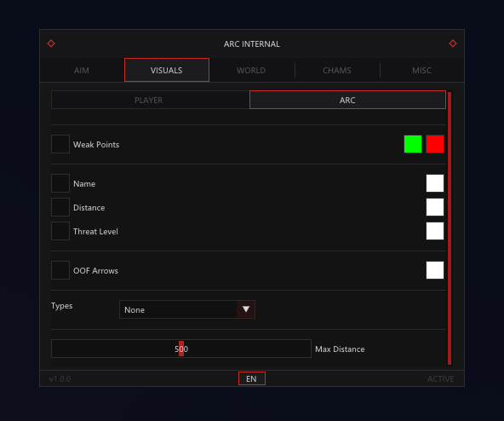The width and height of the screenshot is (504, 421).
Task: Click the EN language button
Action: point(252,378)
